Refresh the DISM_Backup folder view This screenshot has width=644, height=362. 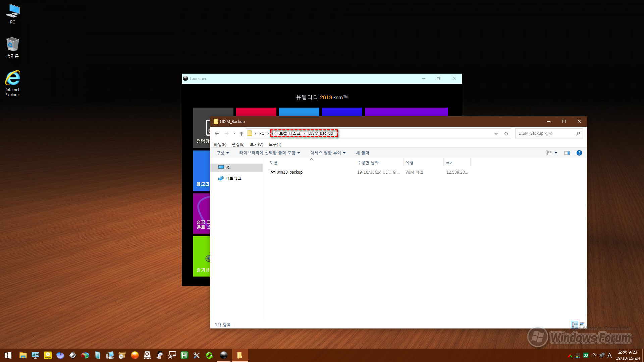(x=506, y=133)
